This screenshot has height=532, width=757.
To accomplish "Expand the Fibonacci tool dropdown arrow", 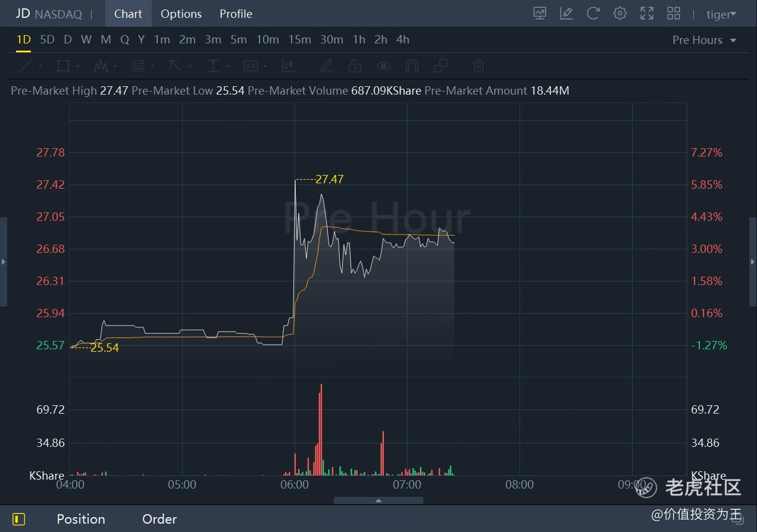I will [x=153, y=66].
